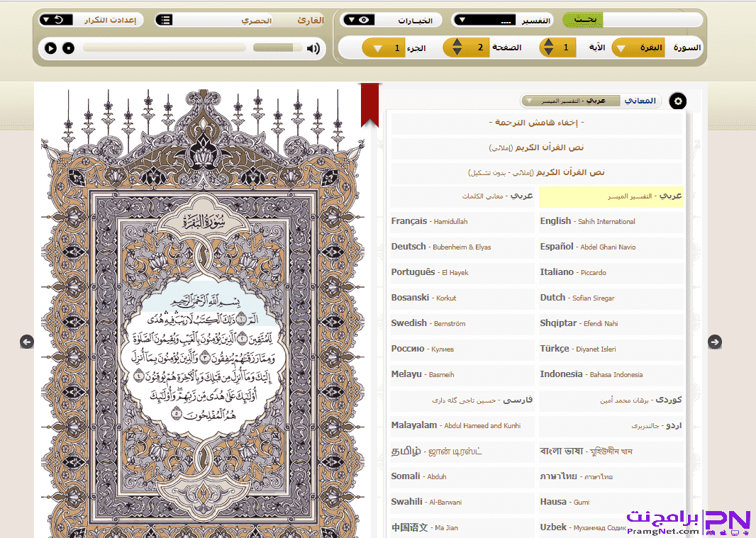Choose Português - El Hayek translation

[x=462, y=273]
